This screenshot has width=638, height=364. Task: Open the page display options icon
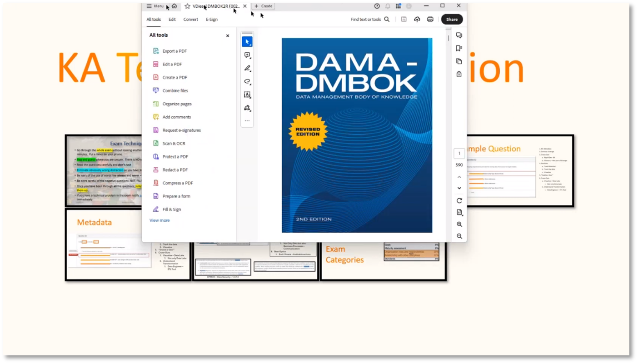click(459, 212)
